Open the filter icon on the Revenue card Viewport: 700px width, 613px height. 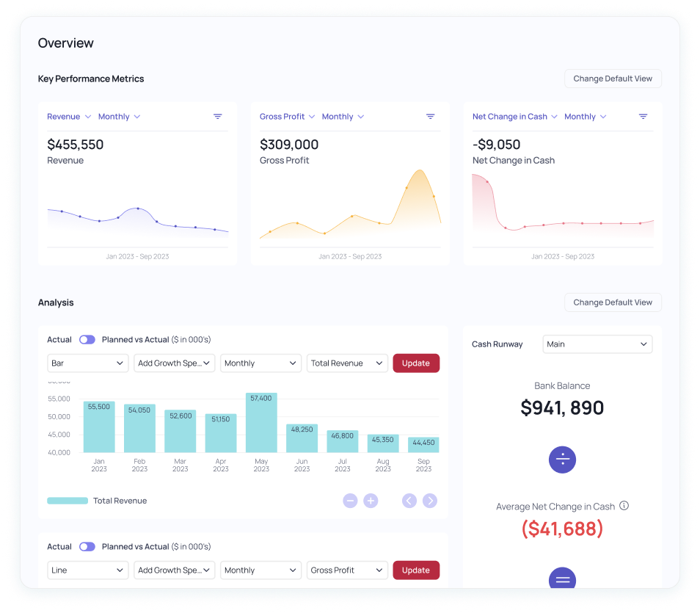217,116
